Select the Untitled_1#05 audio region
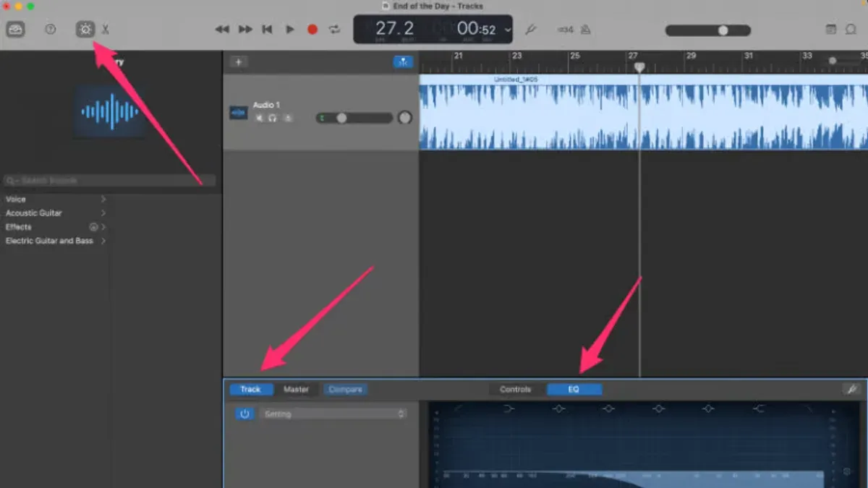The image size is (868, 488). click(644, 111)
